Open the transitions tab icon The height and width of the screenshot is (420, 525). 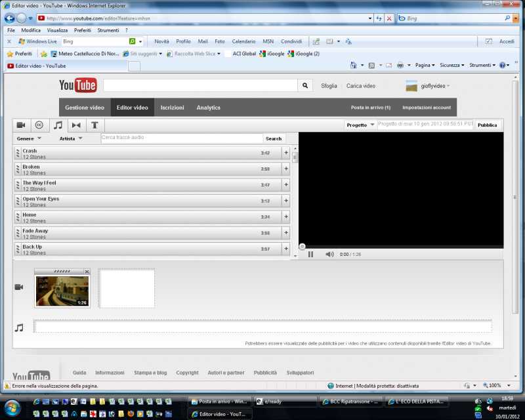click(76, 125)
